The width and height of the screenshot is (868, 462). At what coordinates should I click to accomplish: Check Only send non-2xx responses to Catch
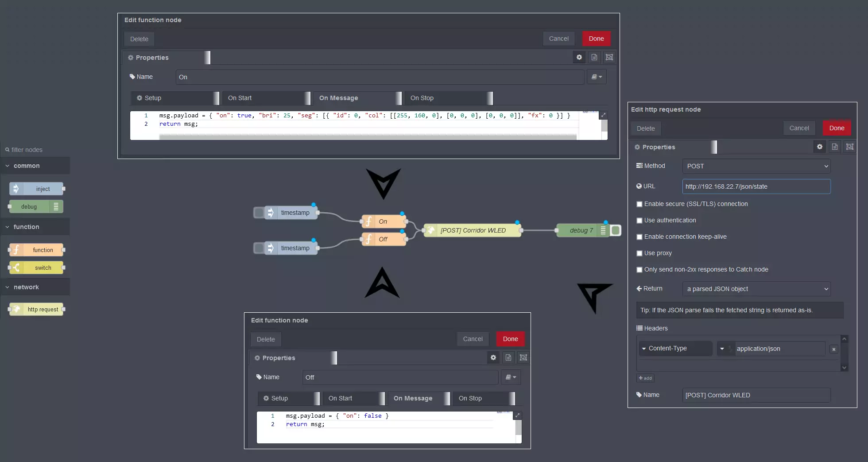[639, 270]
